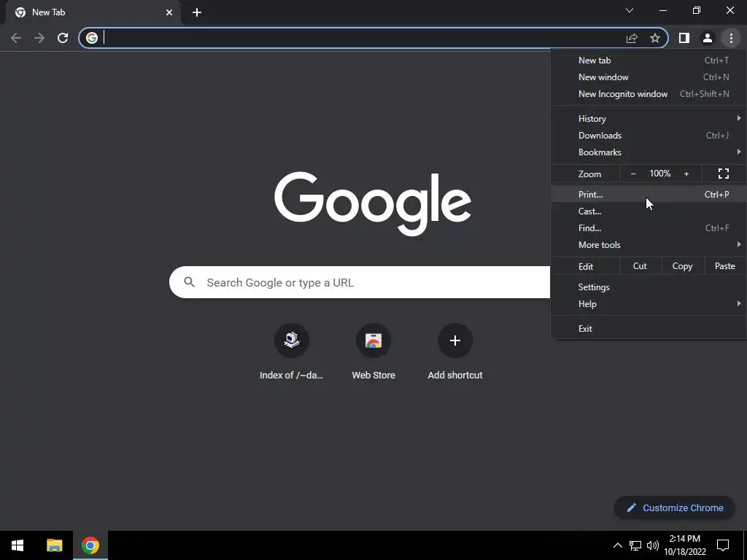Click the forward navigation arrow
Image resolution: width=747 pixels, height=560 pixels.
pos(39,38)
